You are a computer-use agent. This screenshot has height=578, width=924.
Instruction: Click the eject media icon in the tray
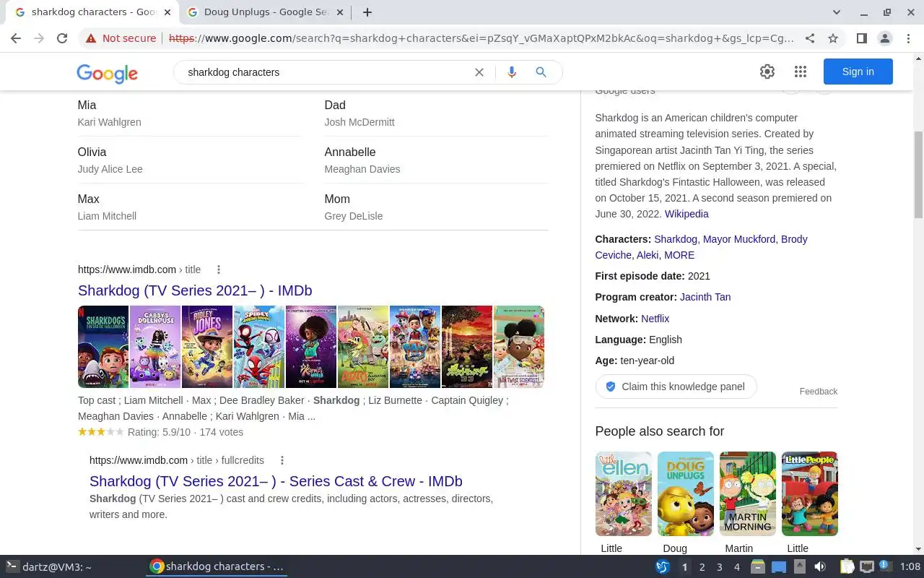point(798,566)
